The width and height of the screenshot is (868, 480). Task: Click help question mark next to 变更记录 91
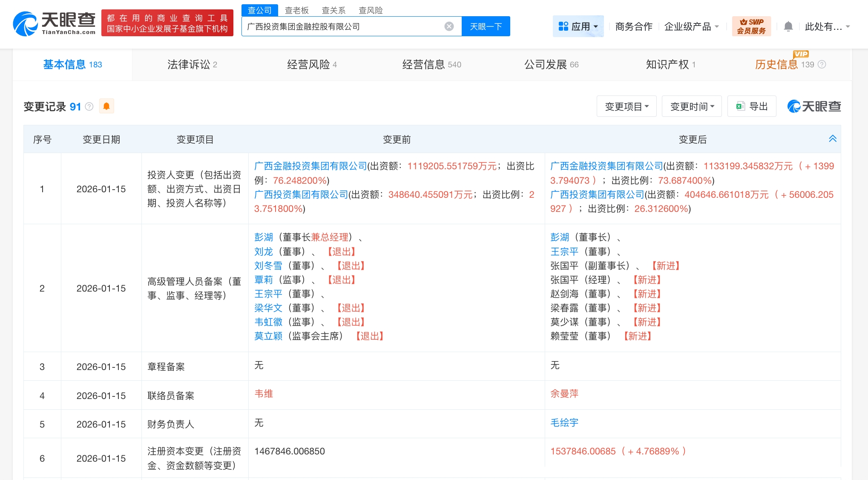tap(89, 107)
